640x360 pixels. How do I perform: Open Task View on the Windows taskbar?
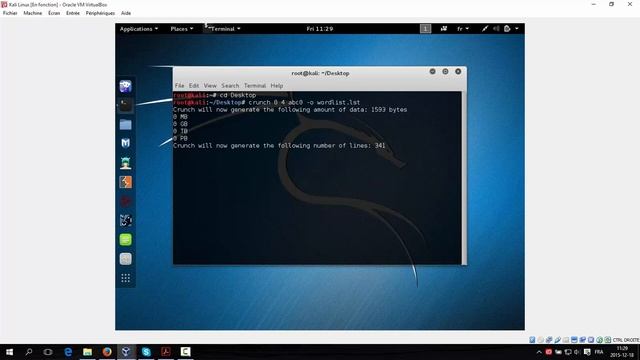(48, 352)
